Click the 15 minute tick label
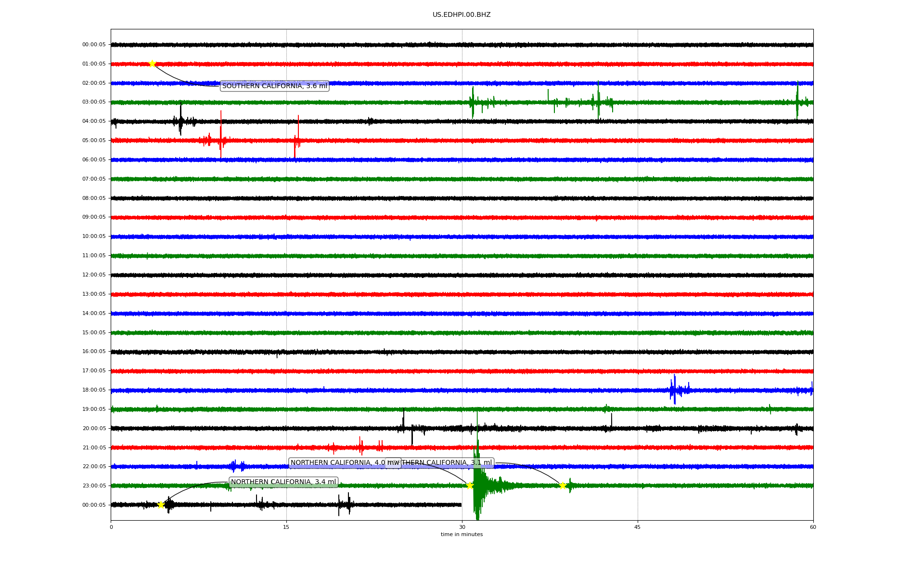The width and height of the screenshot is (924, 578). coord(286,527)
